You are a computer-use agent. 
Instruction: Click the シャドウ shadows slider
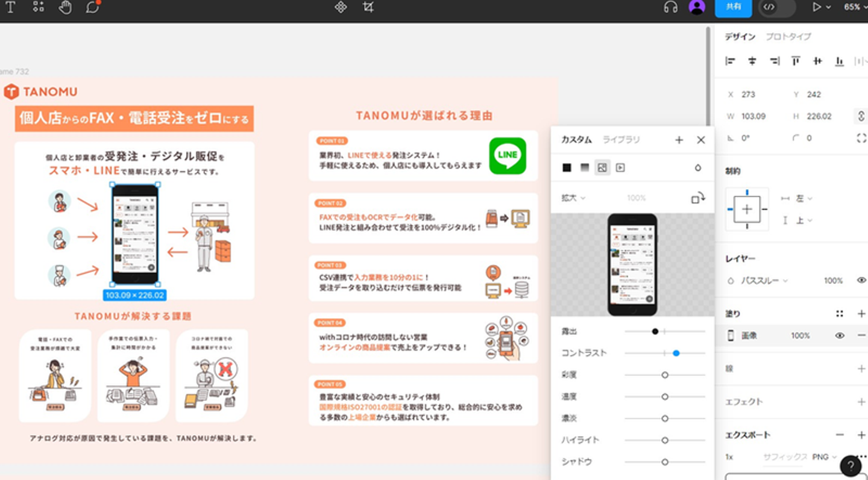pos(665,462)
